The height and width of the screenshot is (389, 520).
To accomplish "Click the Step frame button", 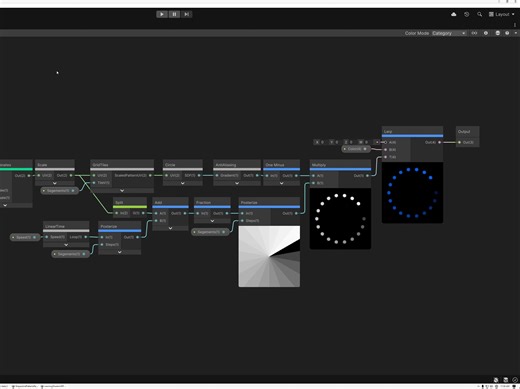I will pyautogui.click(x=186, y=14).
